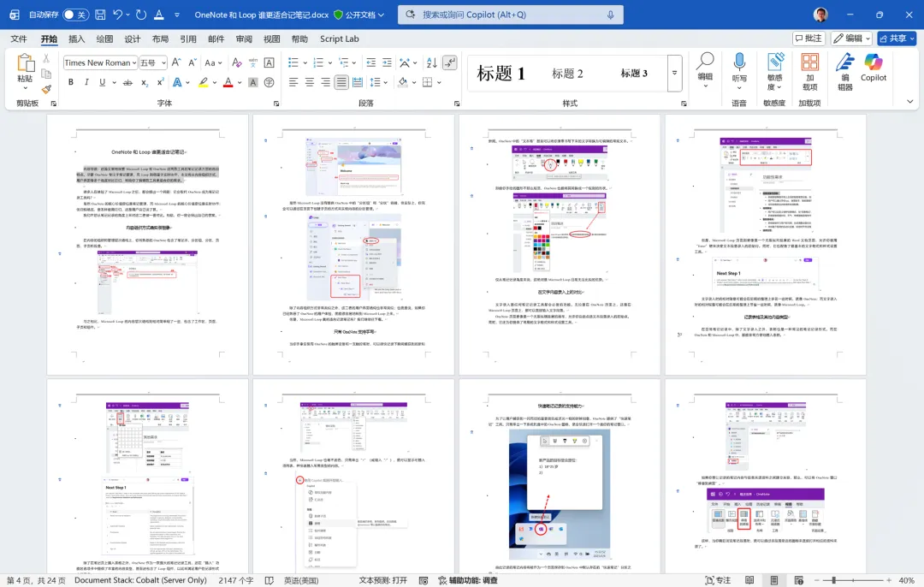
Task: Open the Change Case (Aa) dropdown
Action: 213,62
